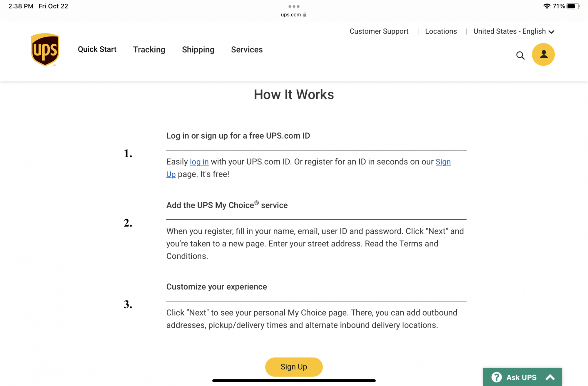Open the Tracking menu
Image resolution: width=588 pixels, height=386 pixels.
149,50
